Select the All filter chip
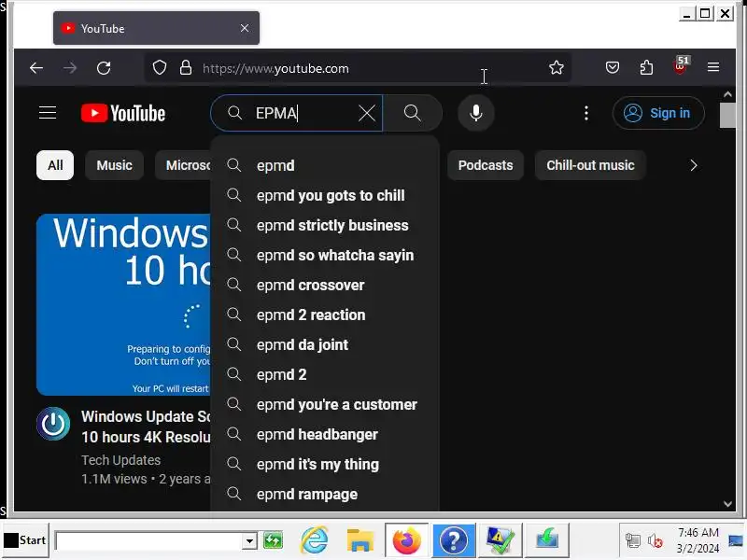The image size is (747, 560). pyautogui.click(x=55, y=165)
